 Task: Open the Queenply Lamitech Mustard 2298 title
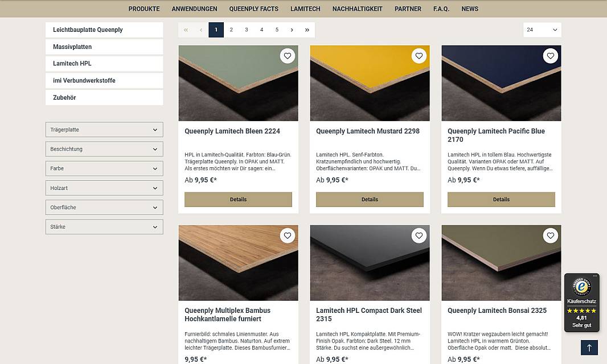368,131
